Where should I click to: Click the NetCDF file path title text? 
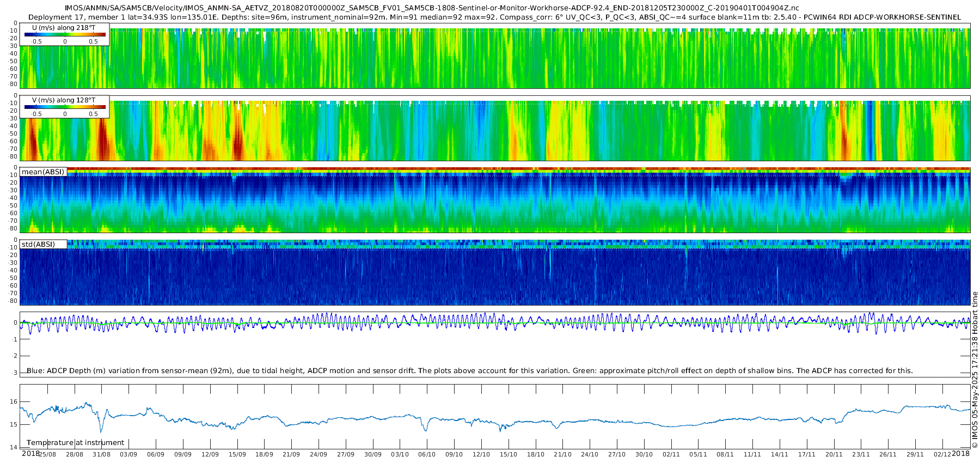(432, 8)
